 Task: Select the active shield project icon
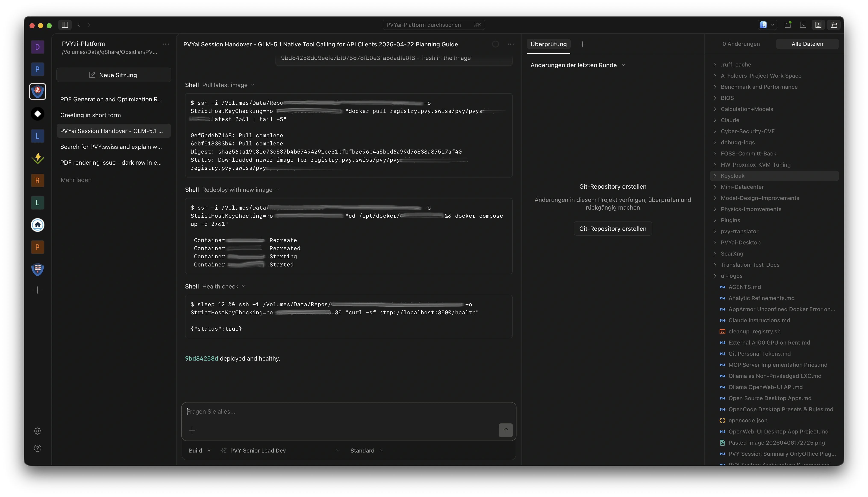[x=38, y=92]
